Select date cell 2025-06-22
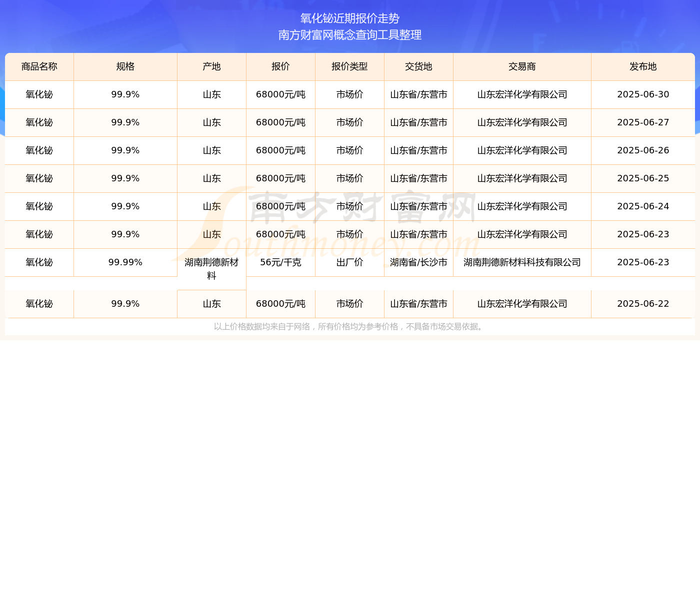The image size is (700, 602). pos(643,304)
